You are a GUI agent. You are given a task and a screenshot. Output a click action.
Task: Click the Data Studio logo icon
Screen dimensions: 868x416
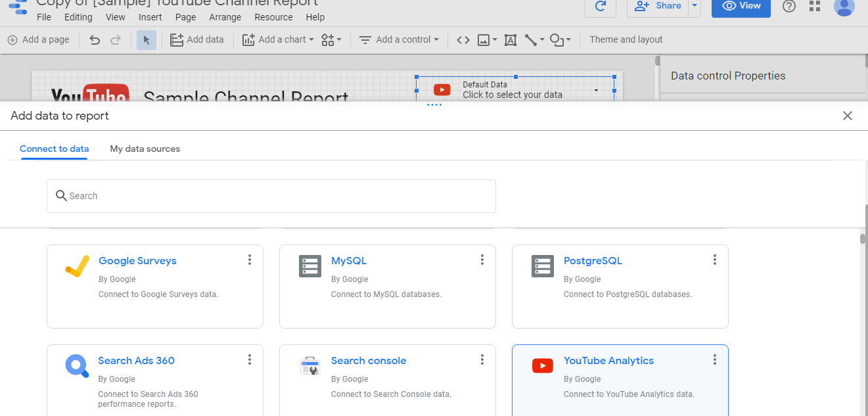point(18,7)
